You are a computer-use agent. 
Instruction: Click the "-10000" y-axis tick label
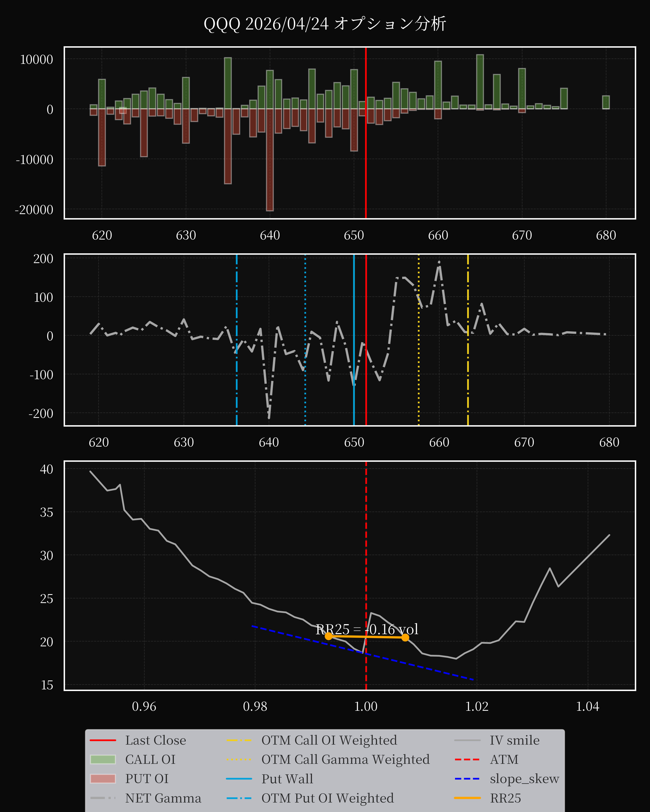click(x=34, y=160)
